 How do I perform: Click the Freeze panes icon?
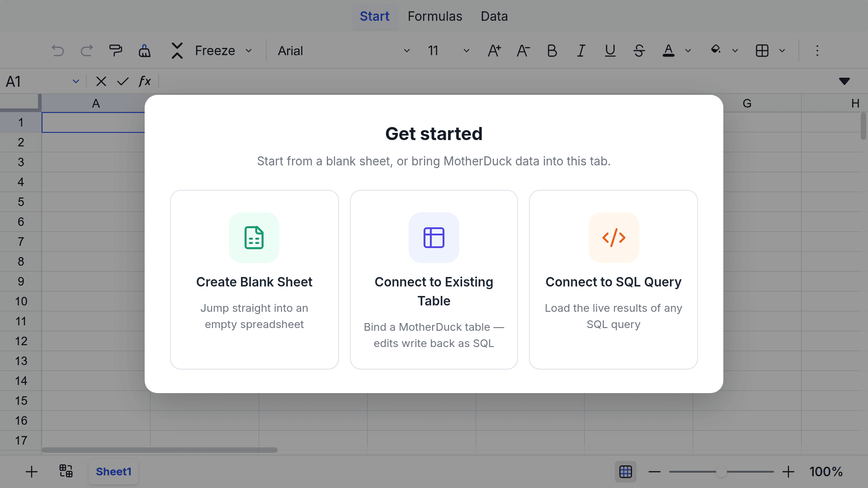tap(177, 51)
